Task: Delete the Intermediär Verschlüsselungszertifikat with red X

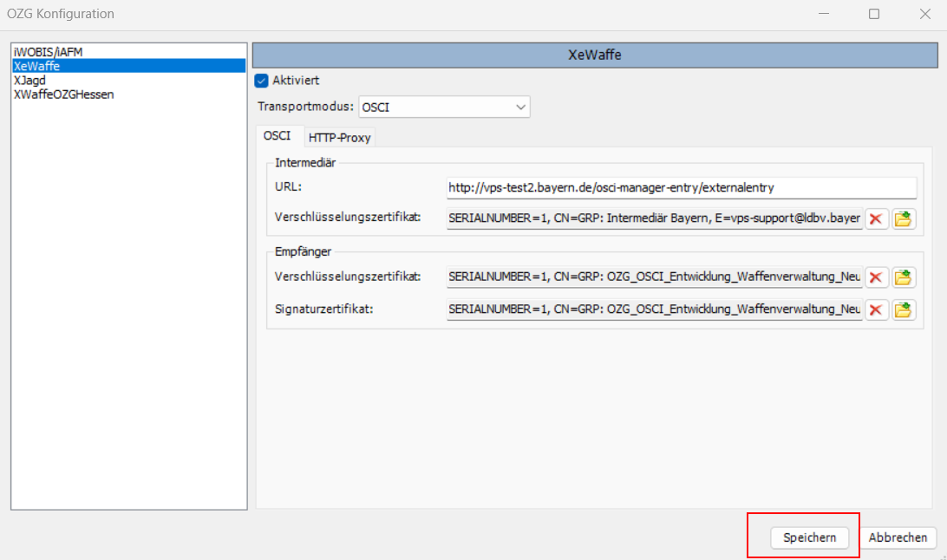Action: click(x=876, y=219)
